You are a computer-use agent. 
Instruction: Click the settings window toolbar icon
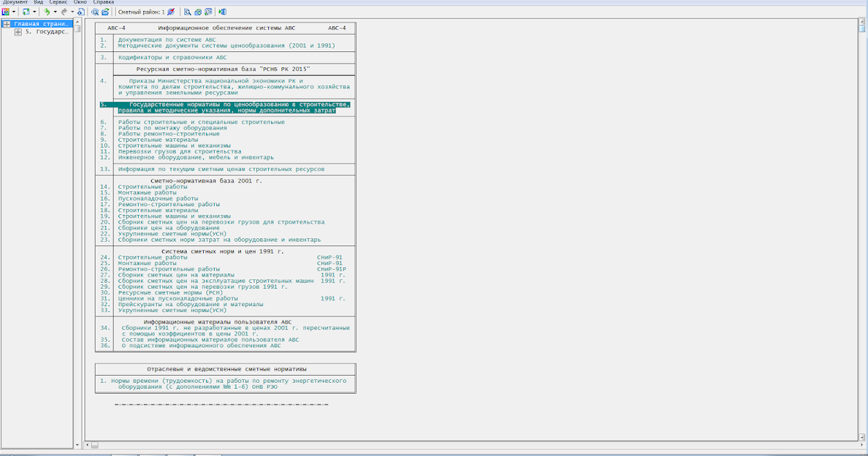pyautogui.click(x=208, y=12)
